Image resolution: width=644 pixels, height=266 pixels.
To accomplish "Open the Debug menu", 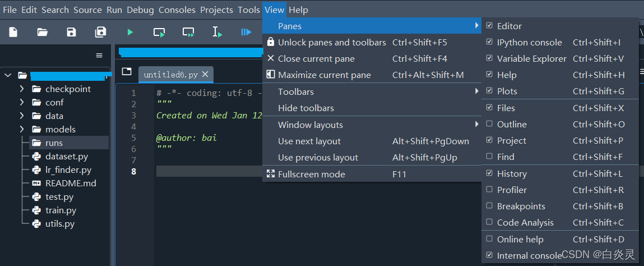I will click(140, 10).
